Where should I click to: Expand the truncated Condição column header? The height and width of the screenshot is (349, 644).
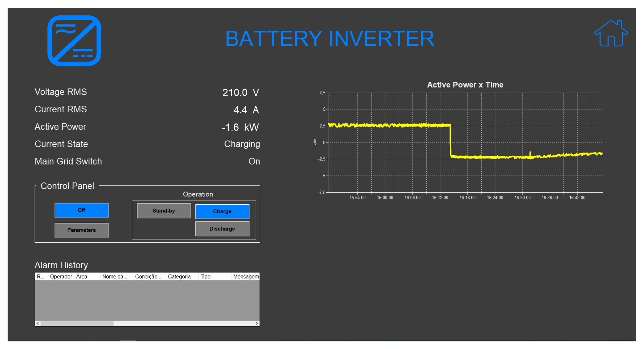pos(149,277)
